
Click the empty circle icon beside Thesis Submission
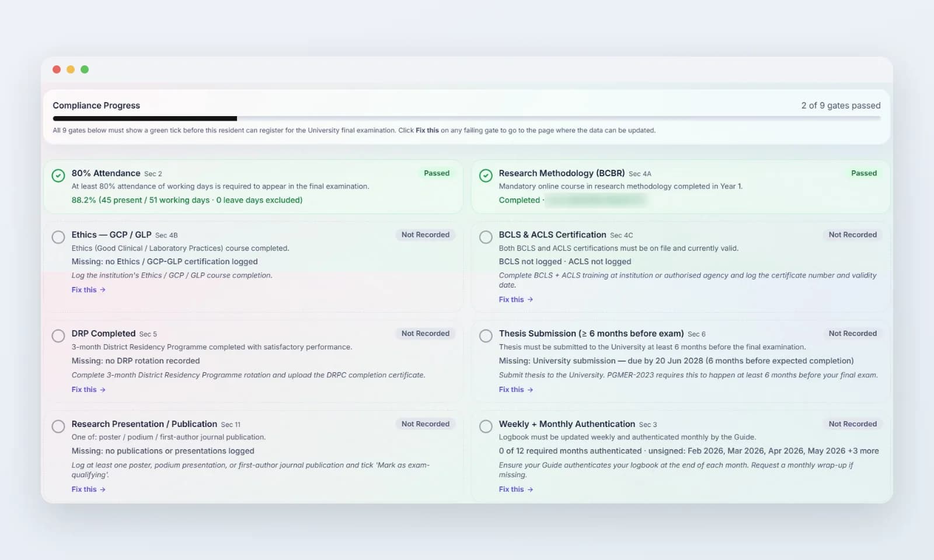pyautogui.click(x=486, y=336)
